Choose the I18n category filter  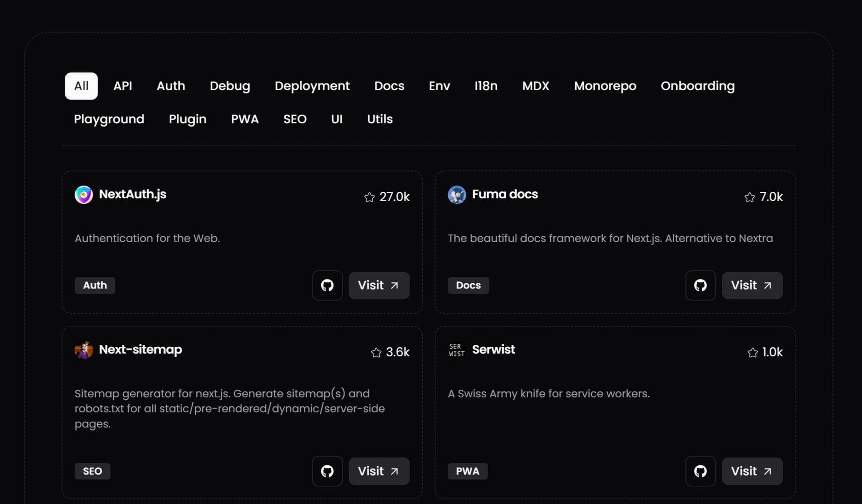486,86
